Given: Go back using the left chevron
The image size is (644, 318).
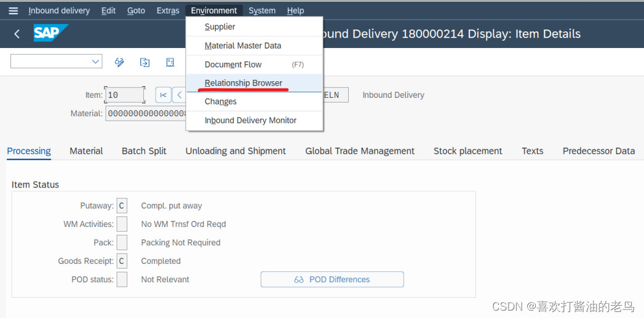Looking at the screenshot, I should 17,34.
